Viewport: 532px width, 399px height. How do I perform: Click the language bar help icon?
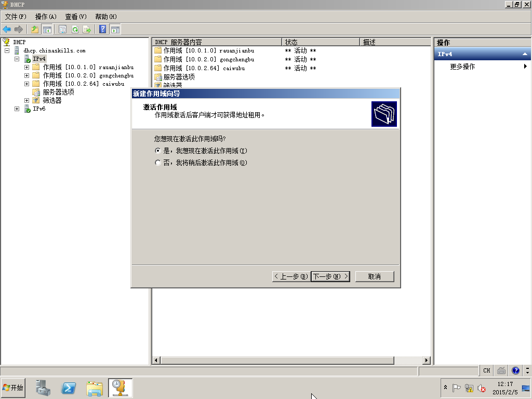click(515, 370)
